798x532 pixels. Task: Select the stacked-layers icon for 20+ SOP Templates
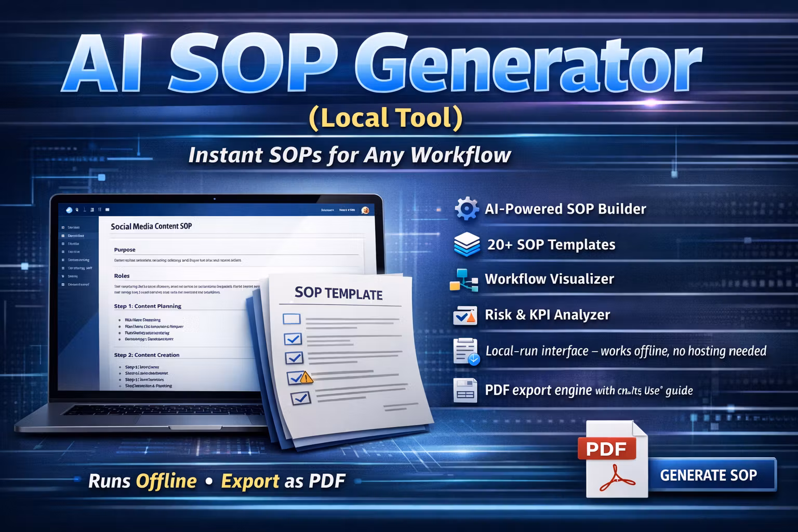(466, 244)
